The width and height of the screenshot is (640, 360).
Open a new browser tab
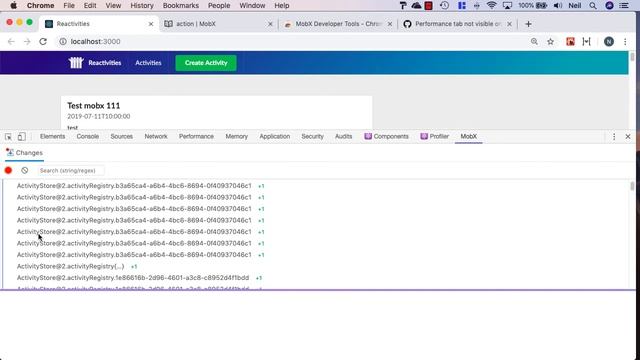528,24
